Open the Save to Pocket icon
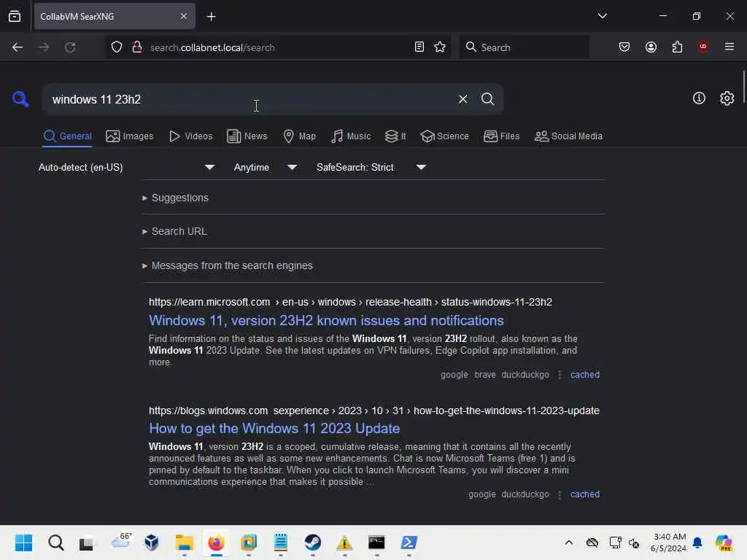 tap(624, 47)
